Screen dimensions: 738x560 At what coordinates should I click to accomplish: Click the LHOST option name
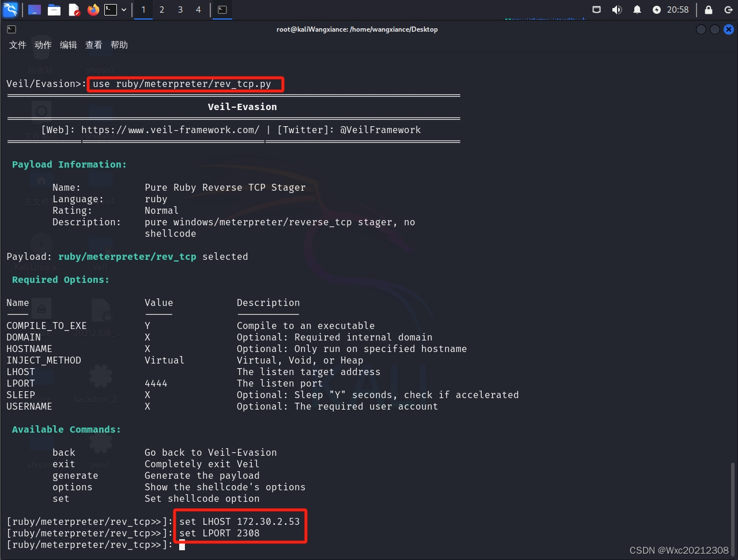(21, 372)
